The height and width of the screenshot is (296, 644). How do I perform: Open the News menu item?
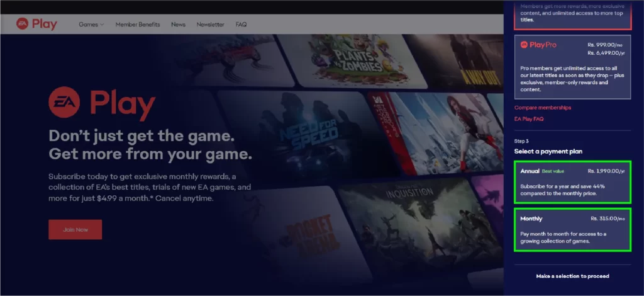(178, 25)
